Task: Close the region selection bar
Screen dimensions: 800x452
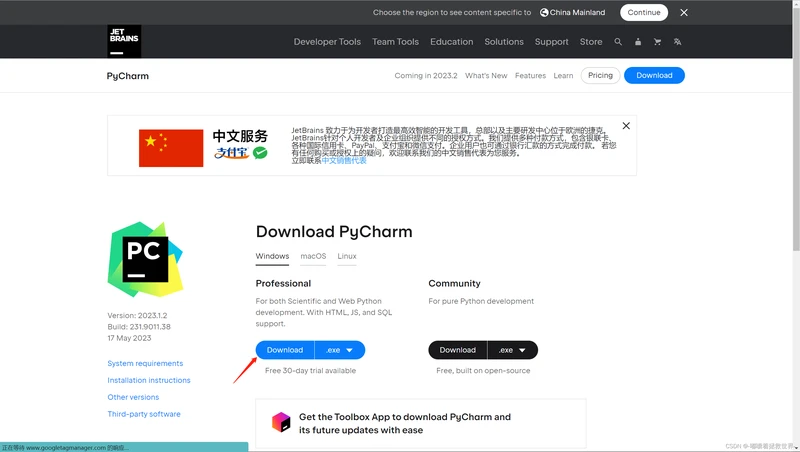Action: click(x=684, y=12)
